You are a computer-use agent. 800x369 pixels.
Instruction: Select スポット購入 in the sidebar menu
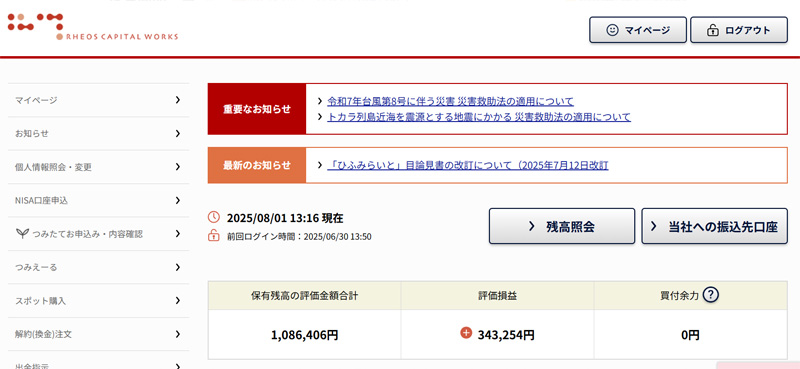(x=98, y=301)
